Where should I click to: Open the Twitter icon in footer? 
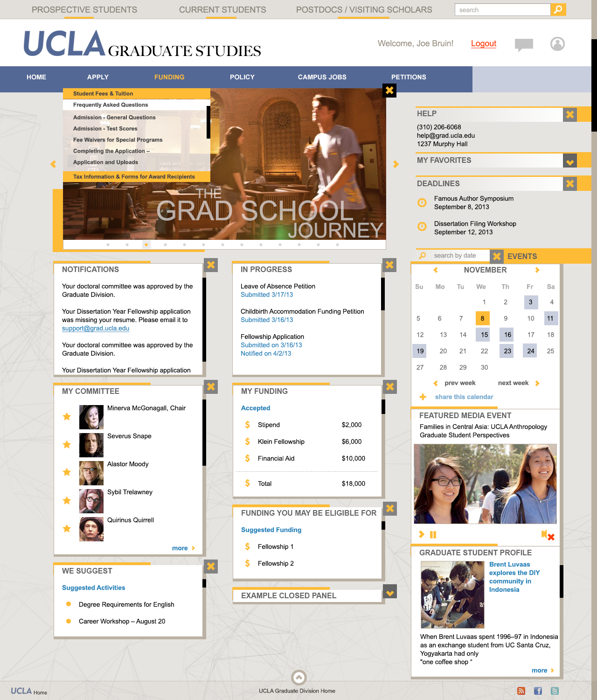click(555, 691)
